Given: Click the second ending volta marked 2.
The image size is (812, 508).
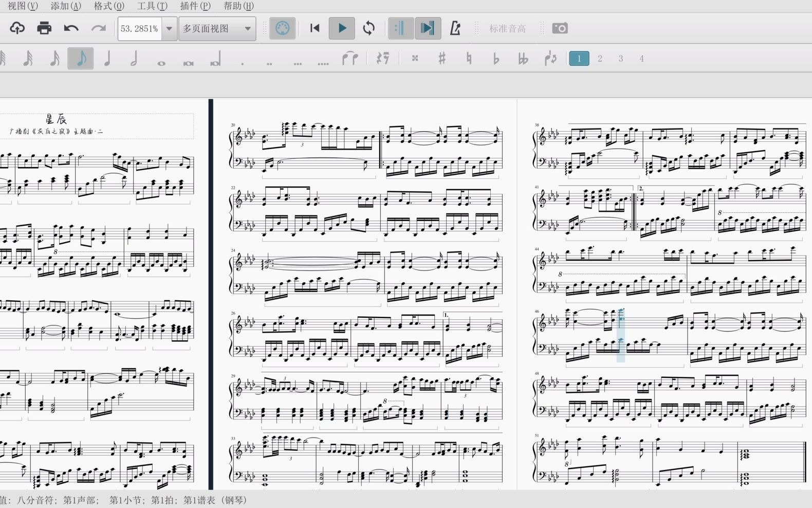Looking at the screenshot, I should tap(641, 189).
